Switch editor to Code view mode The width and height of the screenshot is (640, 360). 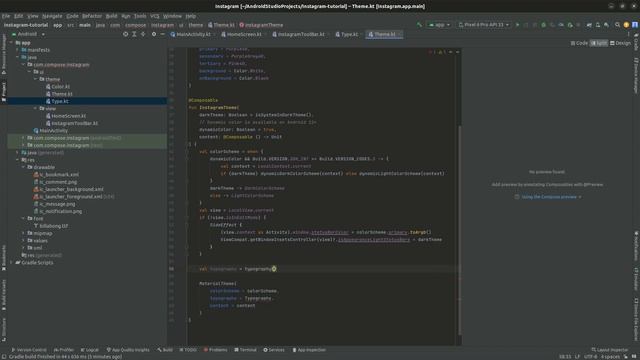pyautogui.click(x=579, y=43)
